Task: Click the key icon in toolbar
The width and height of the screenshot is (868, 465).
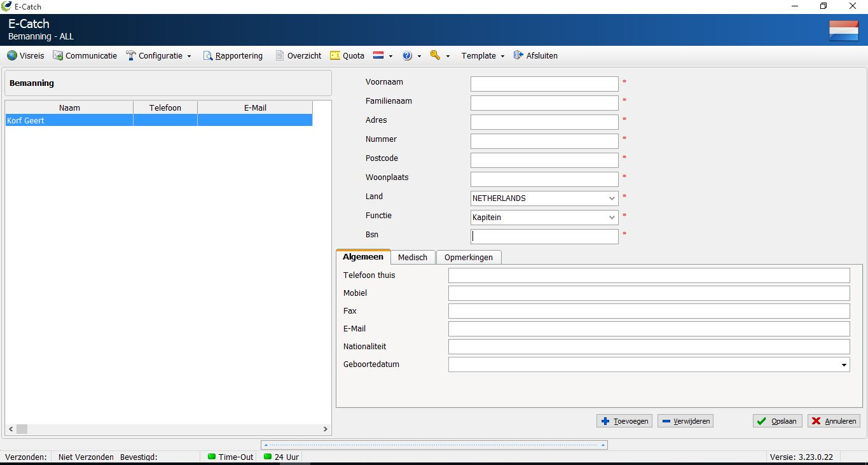Action: [x=436, y=56]
